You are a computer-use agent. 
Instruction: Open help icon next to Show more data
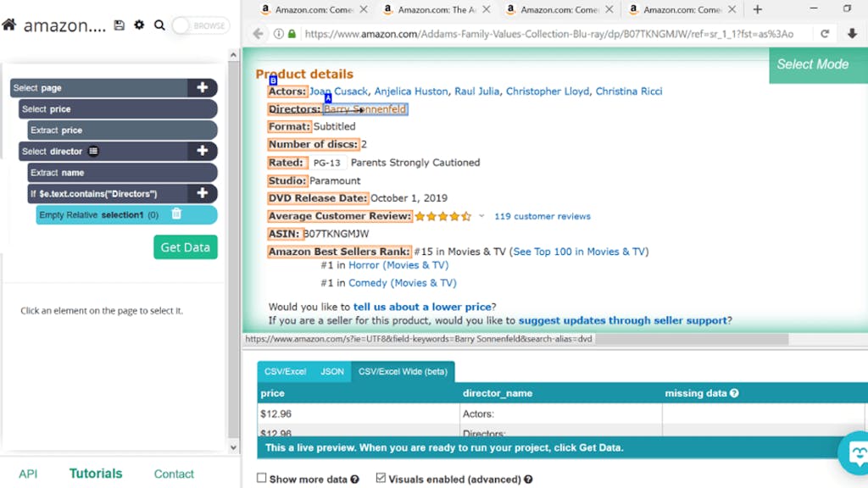(354, 480)
